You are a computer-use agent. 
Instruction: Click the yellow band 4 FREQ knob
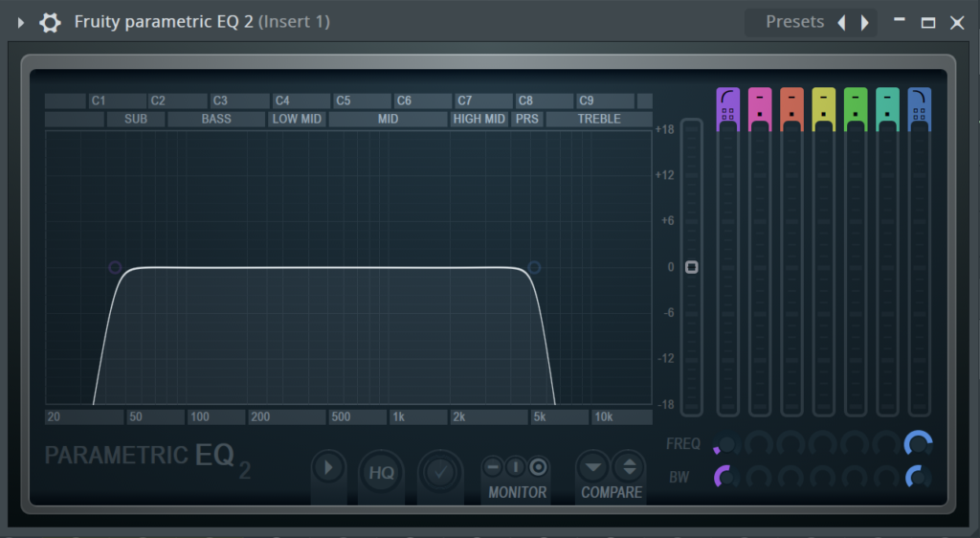[x=822, y=444]
